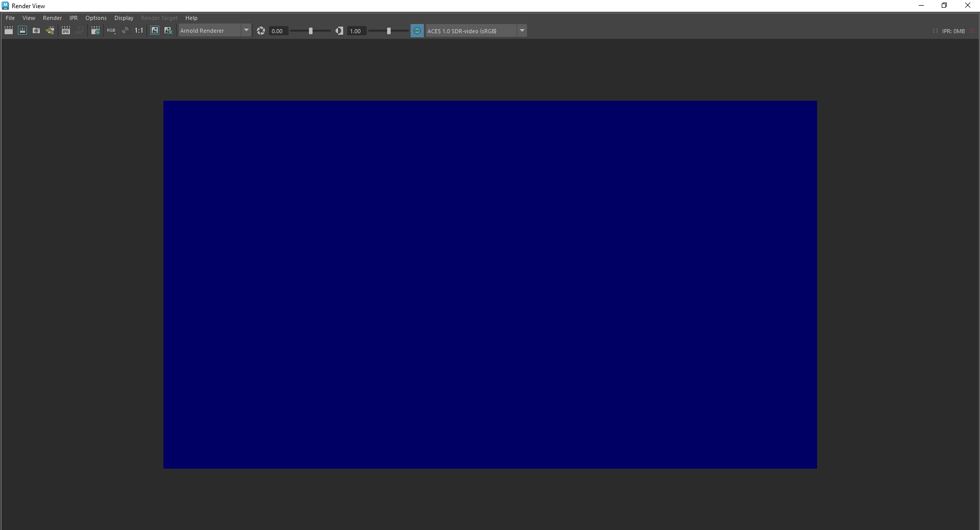Click the gamma value field 1.00
The height and width of the screenshot is (530, 980).
click(x=356, y=31)
